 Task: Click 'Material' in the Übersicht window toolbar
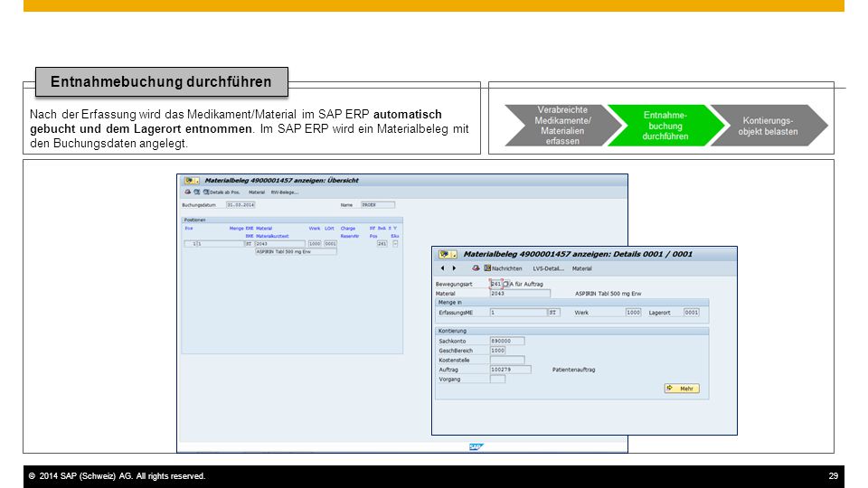tap(256, 192)
